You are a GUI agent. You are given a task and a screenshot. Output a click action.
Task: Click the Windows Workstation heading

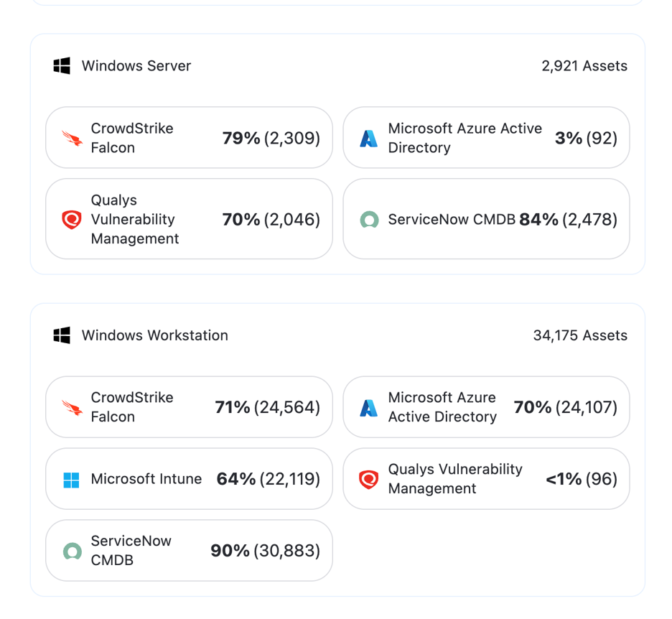pos(154,335)
